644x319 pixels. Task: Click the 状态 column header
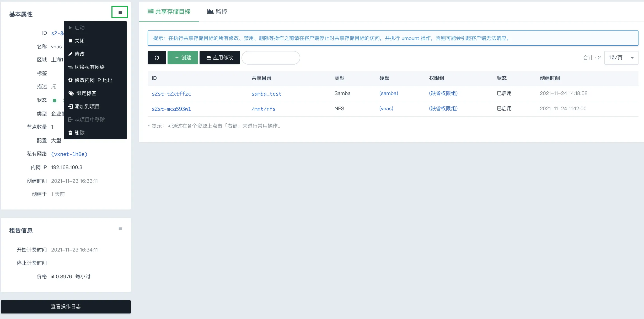pos(502,78)
